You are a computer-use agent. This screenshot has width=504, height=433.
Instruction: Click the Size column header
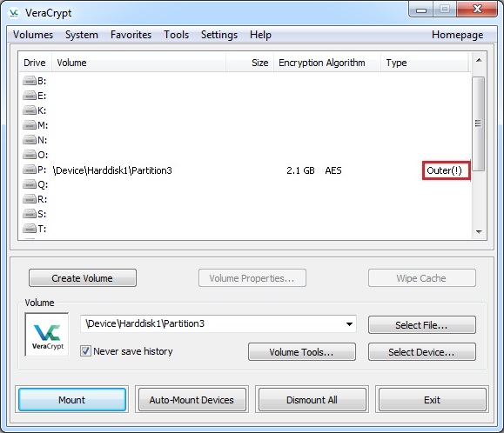(x=250, y=63)
